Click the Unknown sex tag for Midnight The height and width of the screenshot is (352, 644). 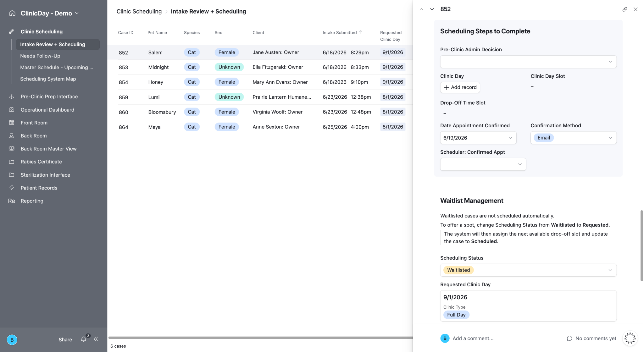[229, 67]
